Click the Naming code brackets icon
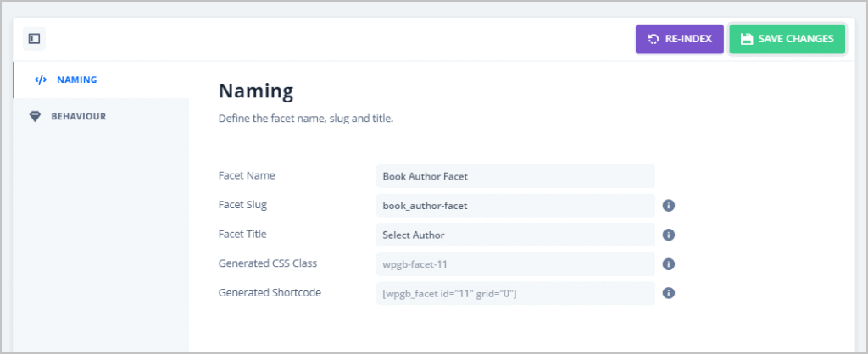 click(x=41, y=80)
